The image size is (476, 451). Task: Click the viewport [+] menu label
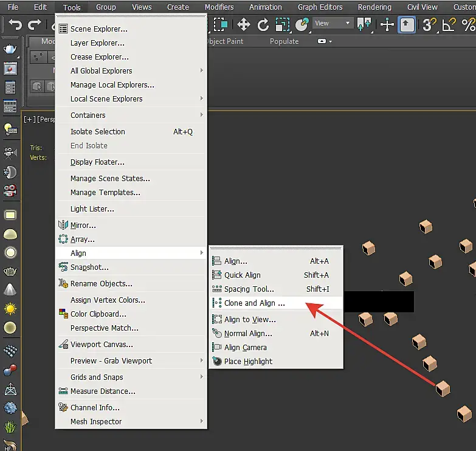(x=29, y=119)
